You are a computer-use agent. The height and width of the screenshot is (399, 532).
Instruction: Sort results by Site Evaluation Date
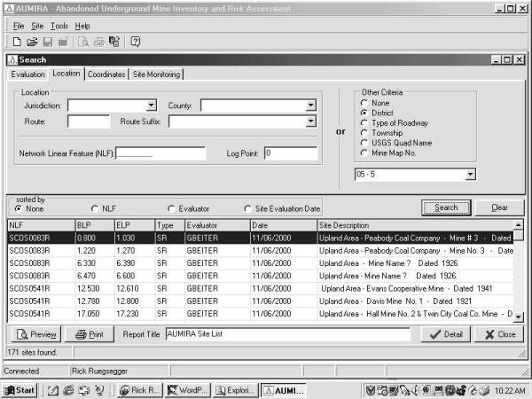click(248, 208)
